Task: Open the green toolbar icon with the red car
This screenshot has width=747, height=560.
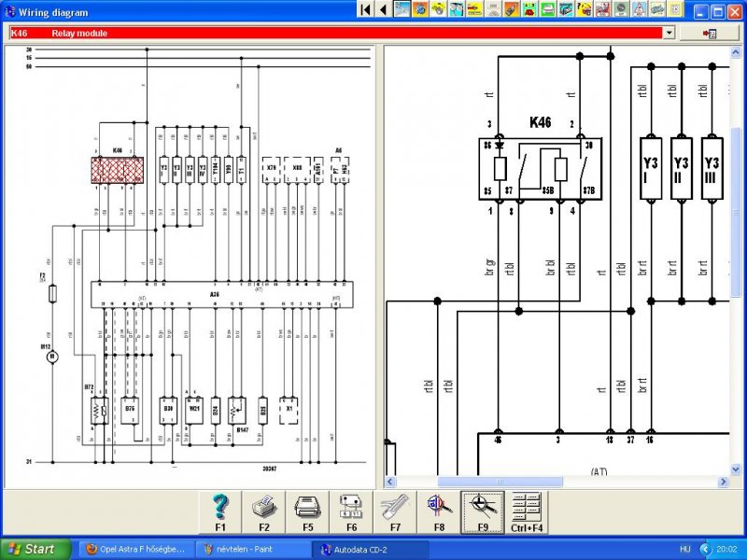Action: [529, 9]
